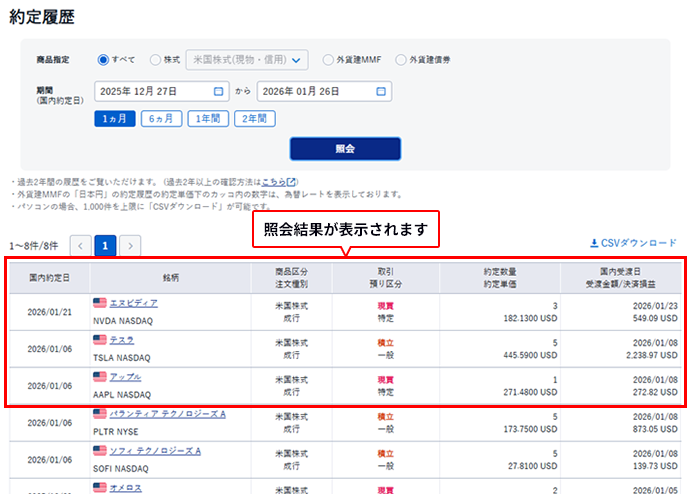Click the US flag beside テスラ

click(99, 340)
